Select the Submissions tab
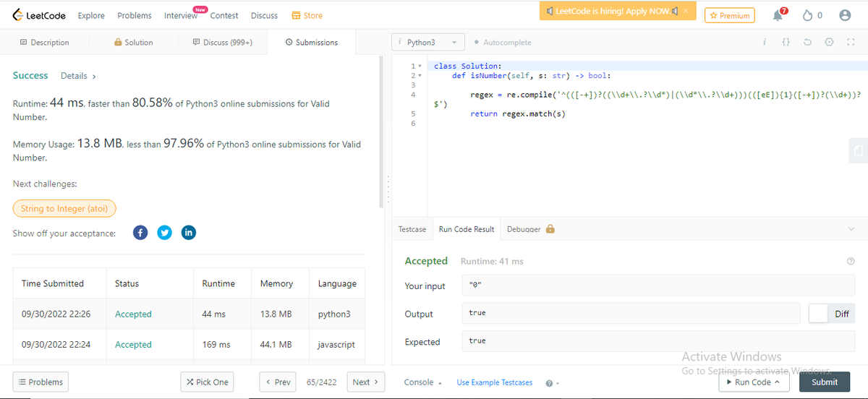 (312, 43)
